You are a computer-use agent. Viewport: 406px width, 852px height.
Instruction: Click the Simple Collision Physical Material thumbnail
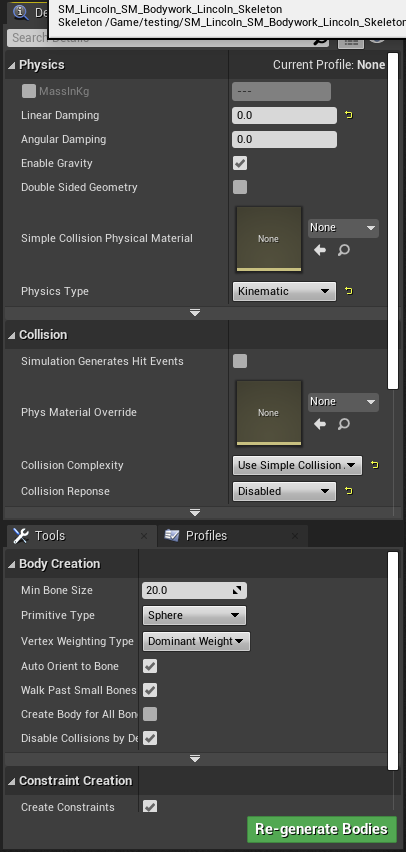coord(268,239)
